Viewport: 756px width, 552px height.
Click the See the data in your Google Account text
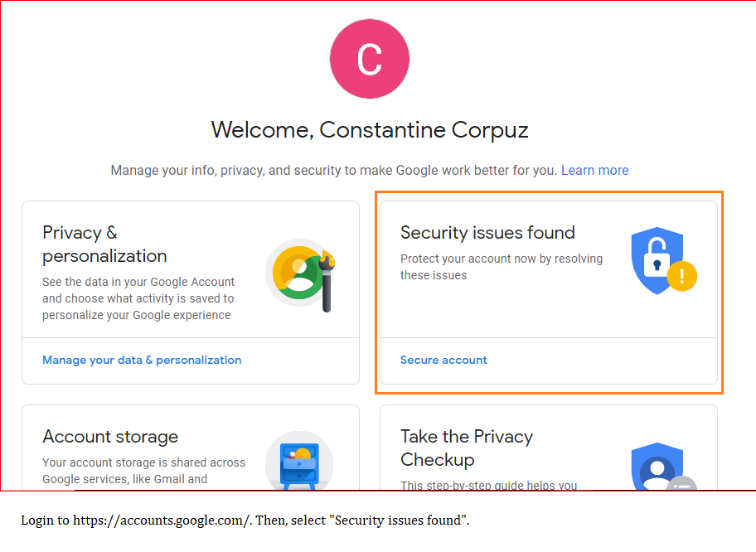tap(138, 298)
